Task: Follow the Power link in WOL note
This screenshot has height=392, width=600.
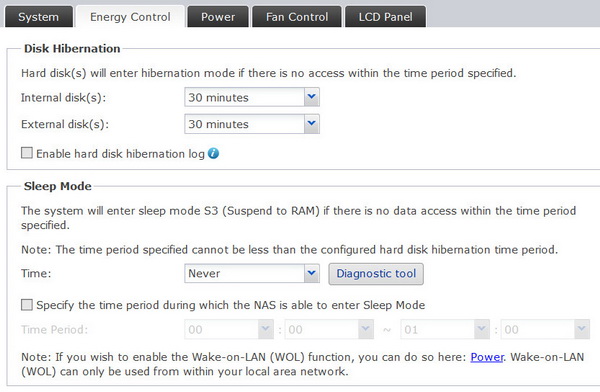Action: pos(487,357)
